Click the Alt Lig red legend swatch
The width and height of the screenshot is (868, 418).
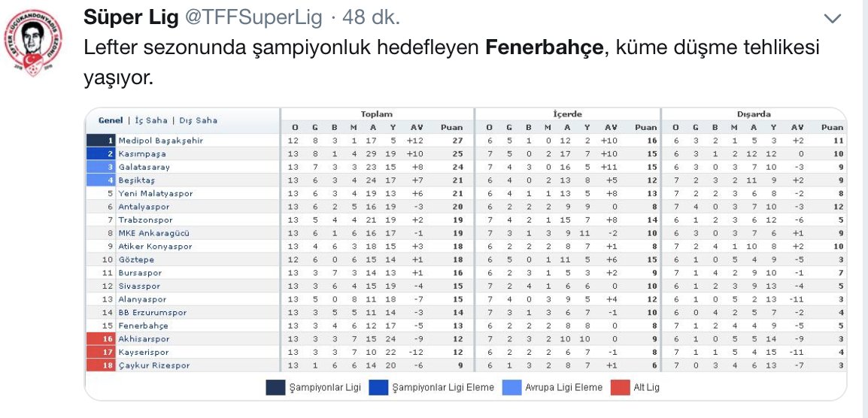tap(618, 387)
